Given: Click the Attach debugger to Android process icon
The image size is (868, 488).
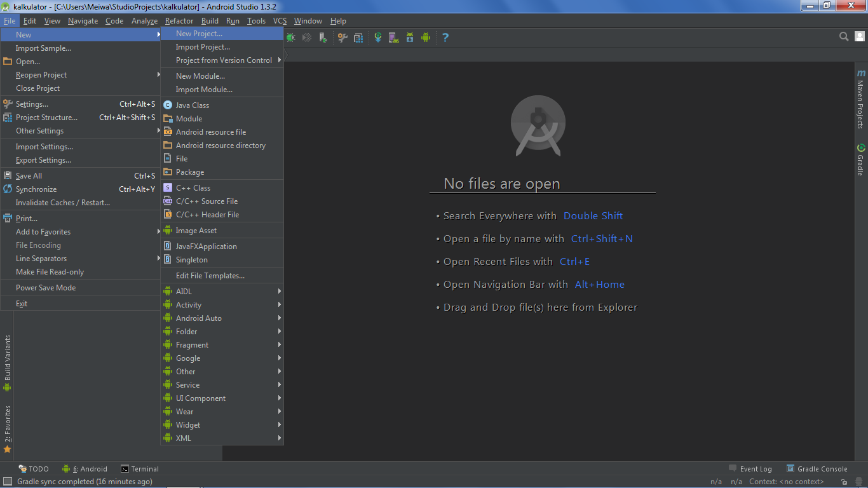Looking at the screenshot, I should pos(323,37).
